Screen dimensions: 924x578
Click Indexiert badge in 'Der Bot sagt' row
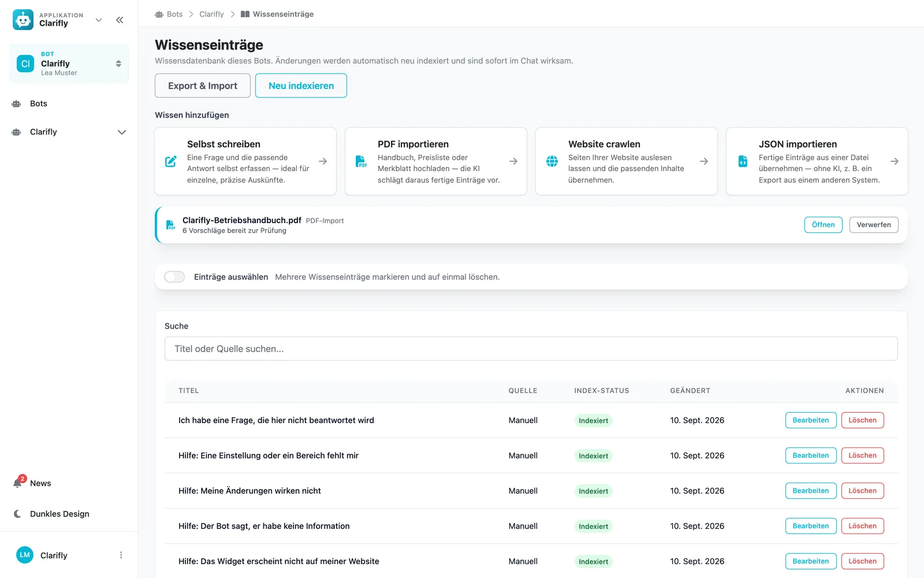[594, 527]
